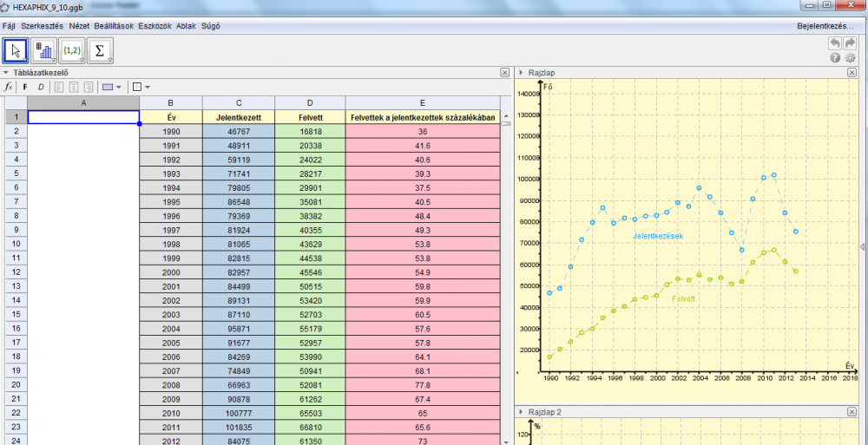The image size is (868, 445).
Task: Close the Rajzlap 2 panel
Action: pos(852,412)
